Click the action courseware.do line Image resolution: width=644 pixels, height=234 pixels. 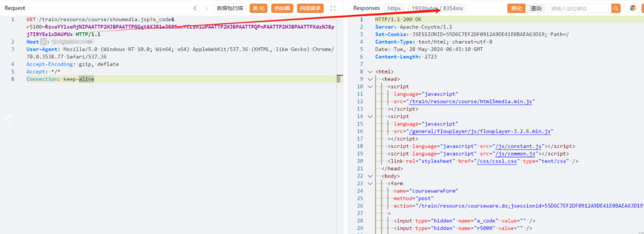[x=518, y=206]
